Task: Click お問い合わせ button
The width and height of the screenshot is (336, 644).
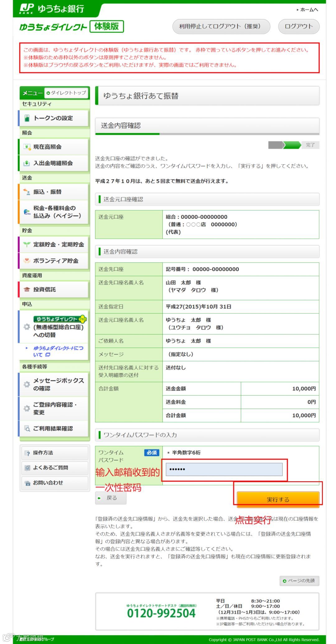Action: pyautogui.click(x=55, y=483)
